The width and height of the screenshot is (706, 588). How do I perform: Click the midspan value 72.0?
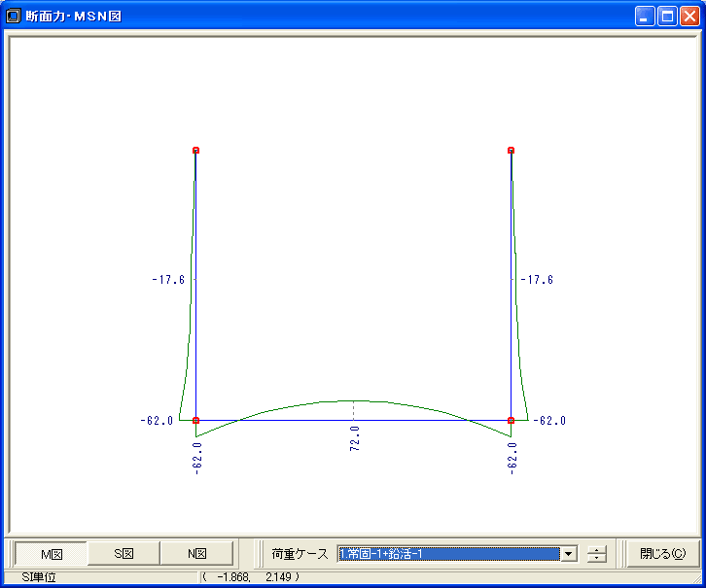pos(355,438)
